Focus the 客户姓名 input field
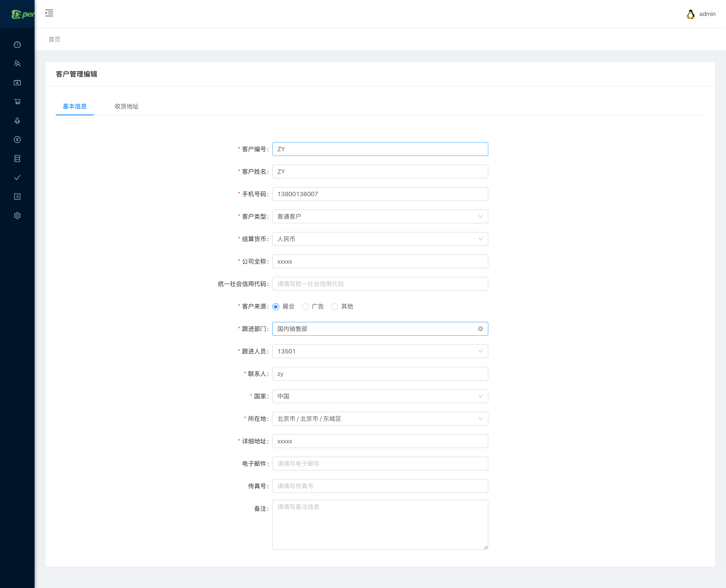726x588 pixels. (x=380, y=172)
